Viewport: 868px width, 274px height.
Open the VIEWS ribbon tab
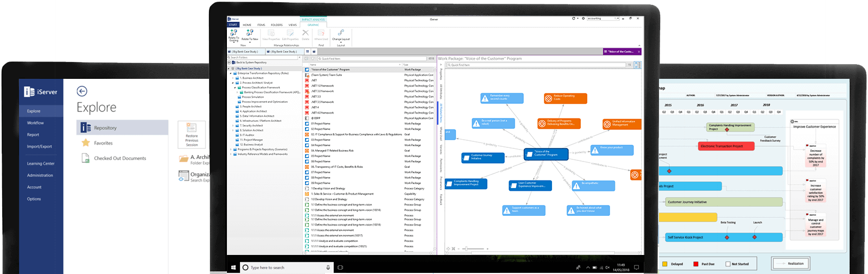(x=293, y=24)
